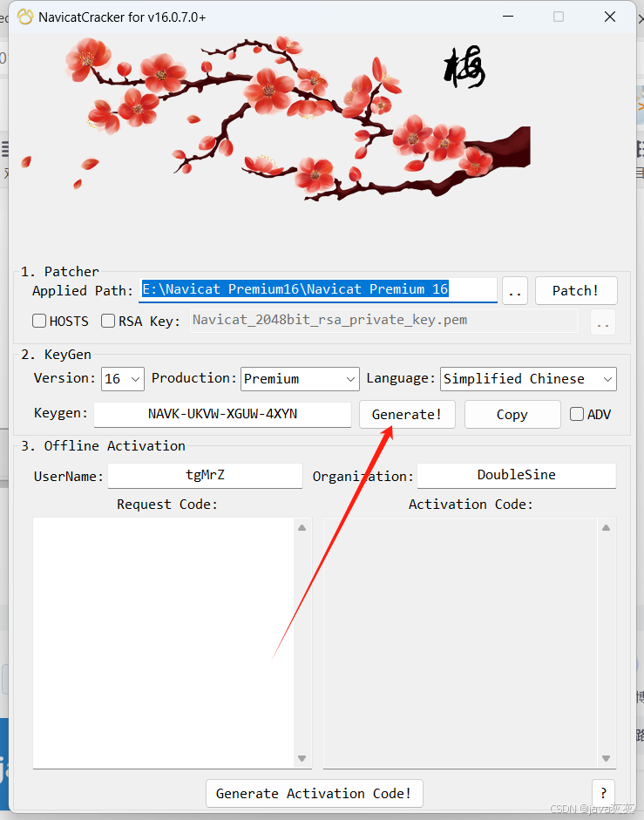The width and height of the screenshot is (644, 820).
Task: Click Activation Code scrollbar down arrow
Action: coord(607,758)
